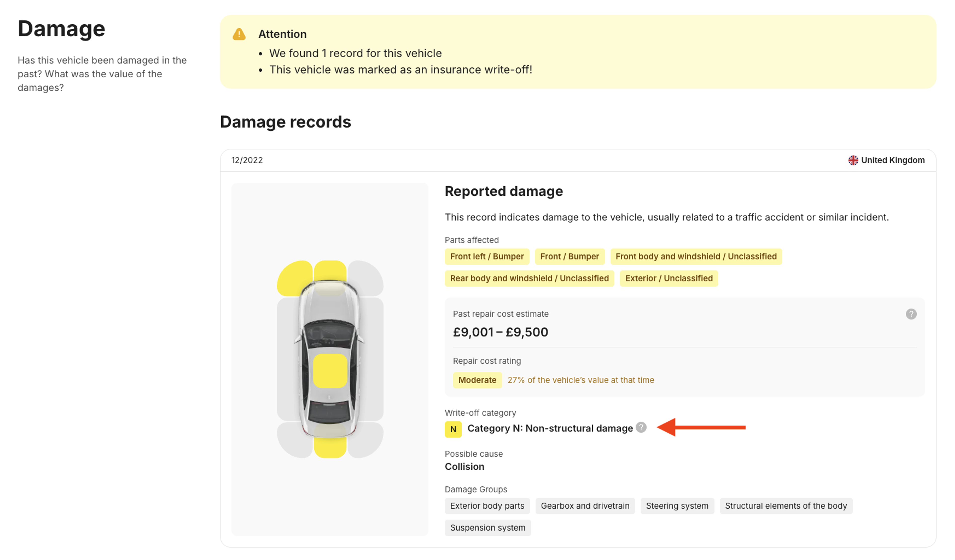
Task: Open help icon beside Past repair cost estimate
Action: click(x=911, y=314)
